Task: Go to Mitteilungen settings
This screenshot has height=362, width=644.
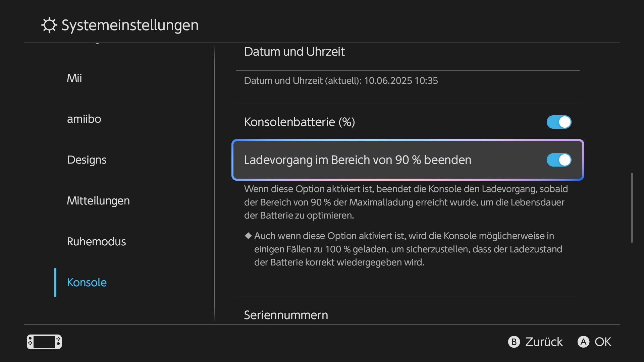Action: click(x=98, y=200)
